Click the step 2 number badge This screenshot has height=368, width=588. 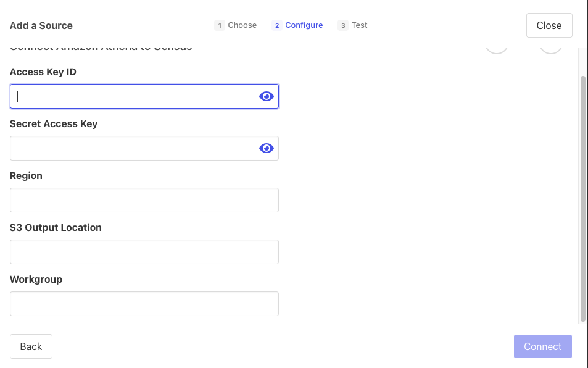277,25
